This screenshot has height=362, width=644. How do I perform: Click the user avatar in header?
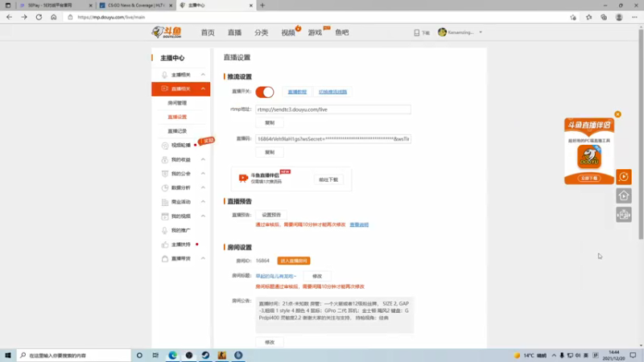pyautogui.click(x=442, y=32)
